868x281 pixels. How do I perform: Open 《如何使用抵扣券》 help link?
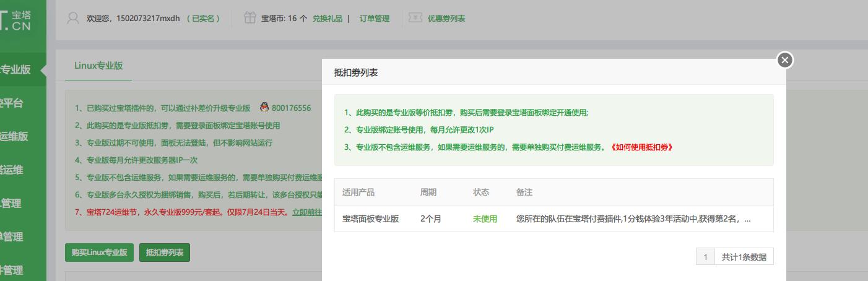641,147
